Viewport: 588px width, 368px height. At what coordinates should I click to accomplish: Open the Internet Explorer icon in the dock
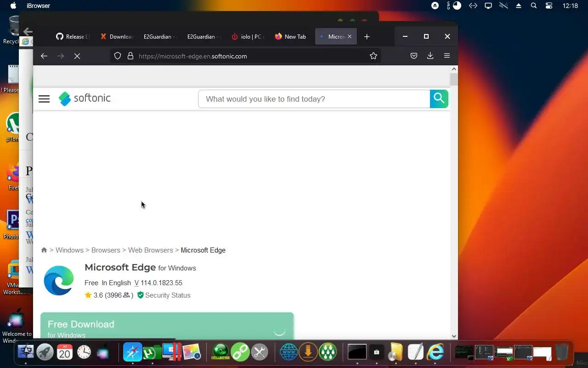(x=435, y=352)
